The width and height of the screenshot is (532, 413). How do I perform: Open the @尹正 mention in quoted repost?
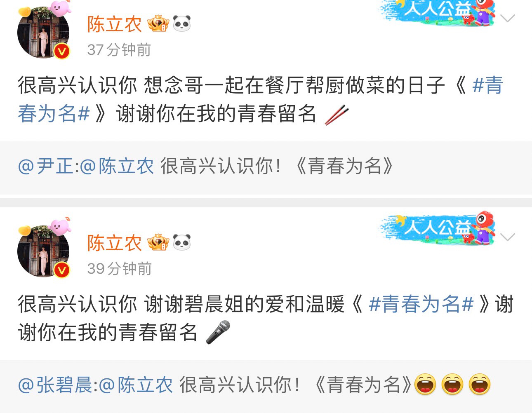coord(45,167)
